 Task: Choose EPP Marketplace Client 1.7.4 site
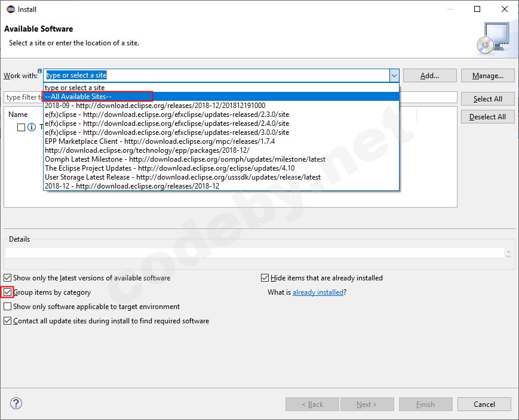tap(221, 141)
